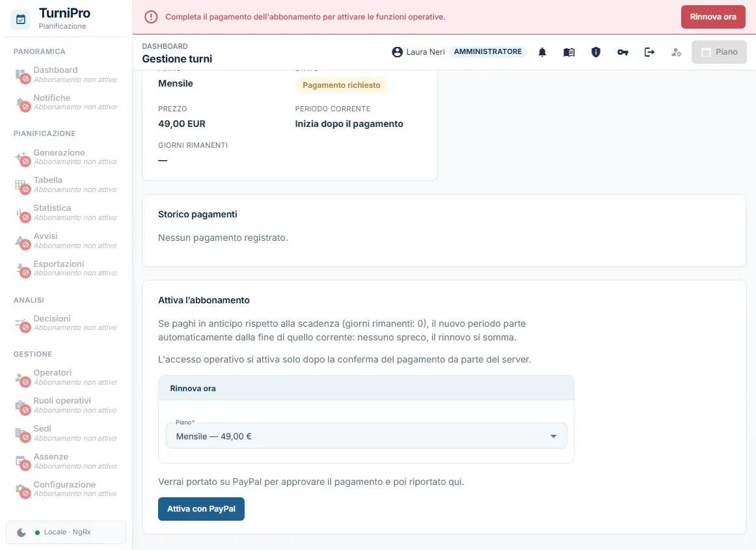Open Notifiche label in sidebar
The width and height of the screenshot is (756, 550).
(x=51, y=98)
